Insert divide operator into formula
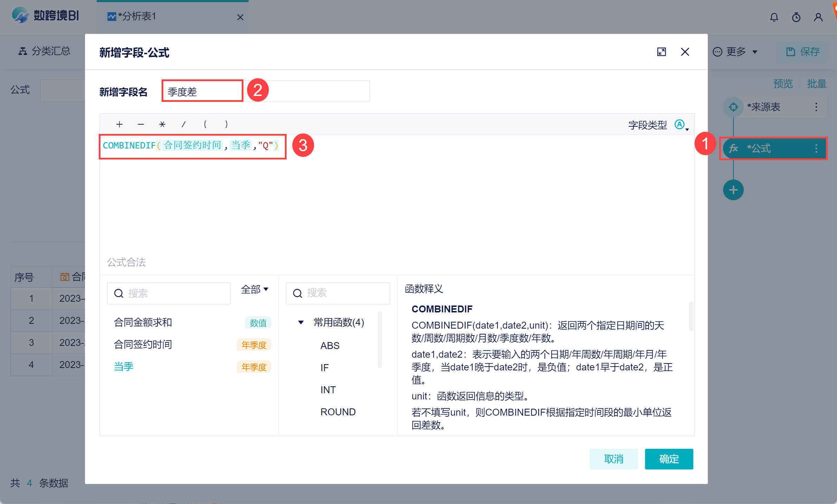This screenshot has width=837, height=504. [x=184, y=124]
